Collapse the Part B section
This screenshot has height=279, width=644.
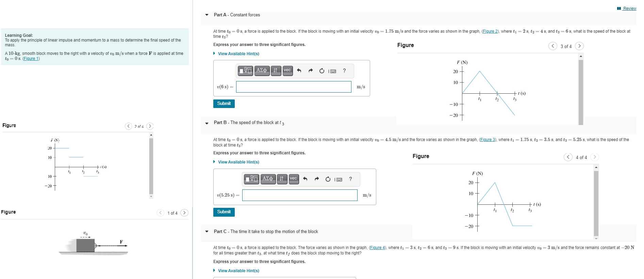[207, 123]
